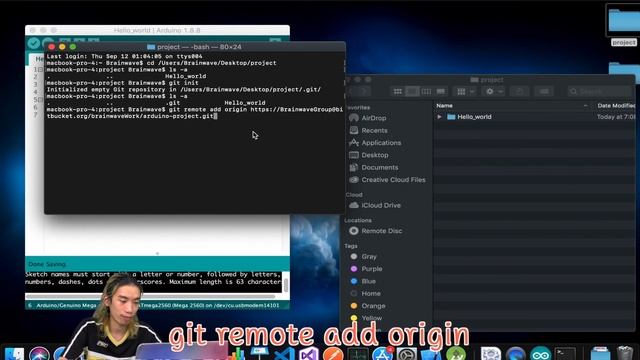Filter by Blue tag
The width and height of the screenshot is (640, 360).
363,281
